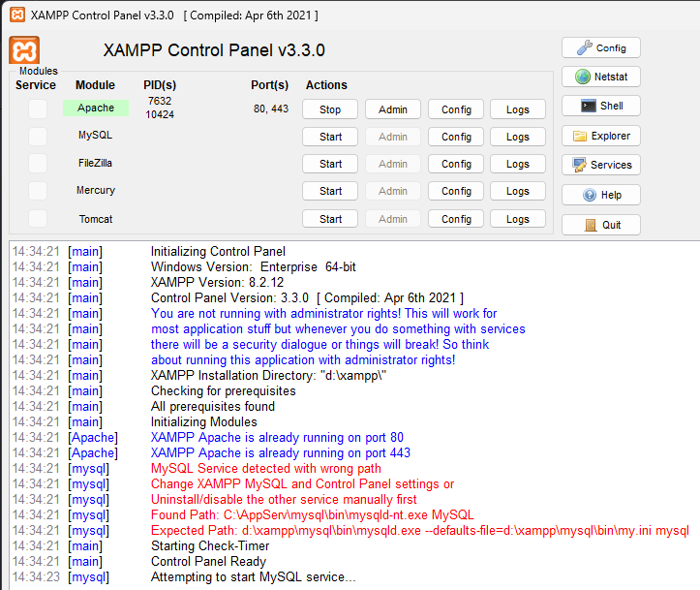
Task: Click the 'XAMPP Installation Directory' log line
Action: point(268,375)
